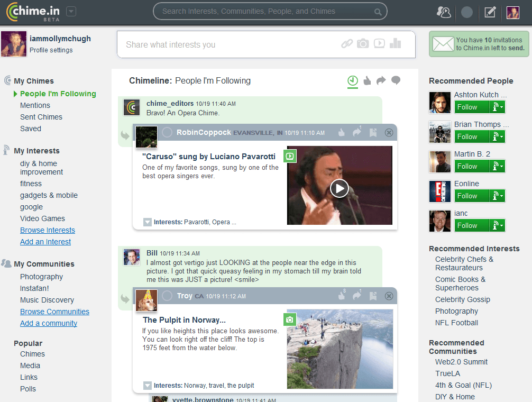Save RobinCoppock's chime with bookmark icon
Screen dimensions: 532x402
tap(373, 132)
